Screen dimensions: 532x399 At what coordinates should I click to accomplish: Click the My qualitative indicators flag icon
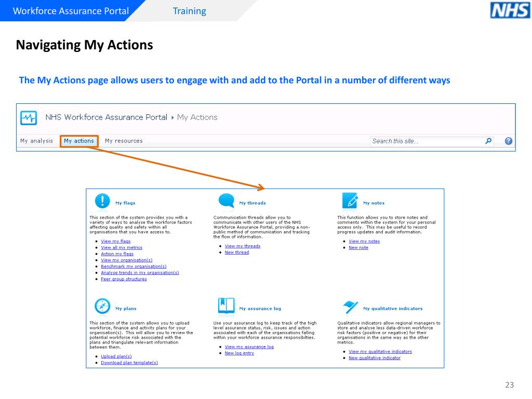pos(350,307)
